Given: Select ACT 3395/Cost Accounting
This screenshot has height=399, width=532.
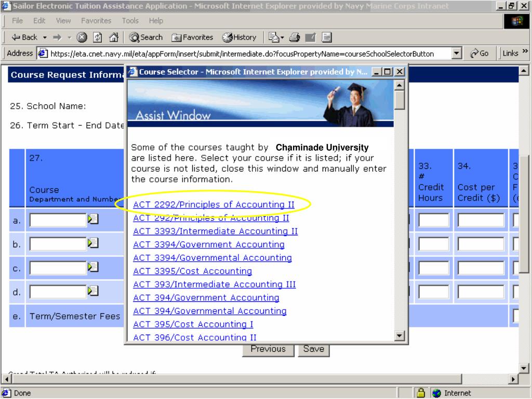Looking at the screenshot, I should (192, 271).
